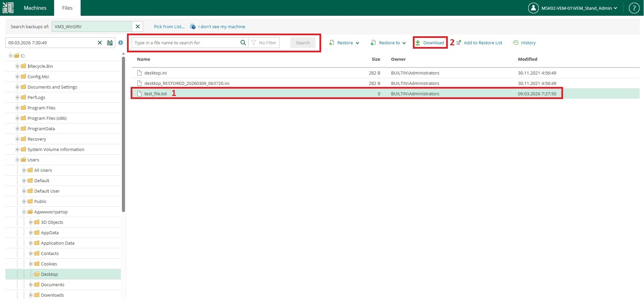Select the ProgramData folder
The height and width of the screenshot is (300, 644).
[41, 129]
